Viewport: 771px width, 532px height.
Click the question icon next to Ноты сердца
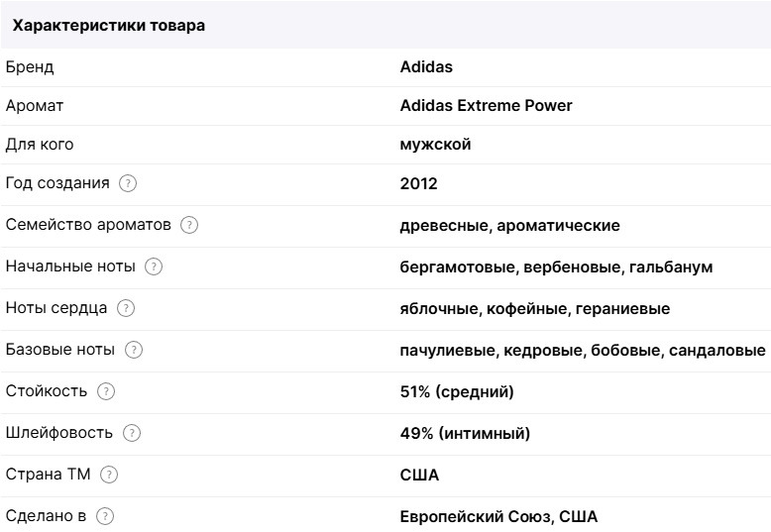[x=126, y=308]
